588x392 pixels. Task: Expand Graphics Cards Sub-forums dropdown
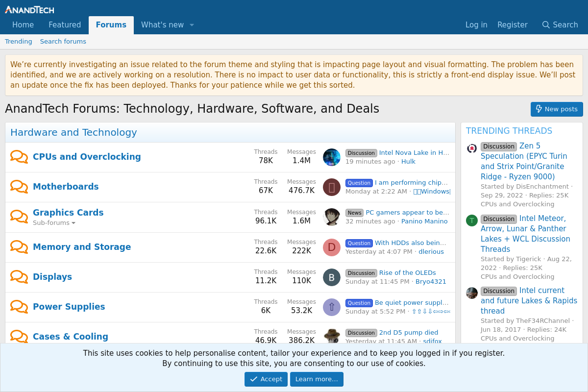pyautogui.click(x=54, y=223)
